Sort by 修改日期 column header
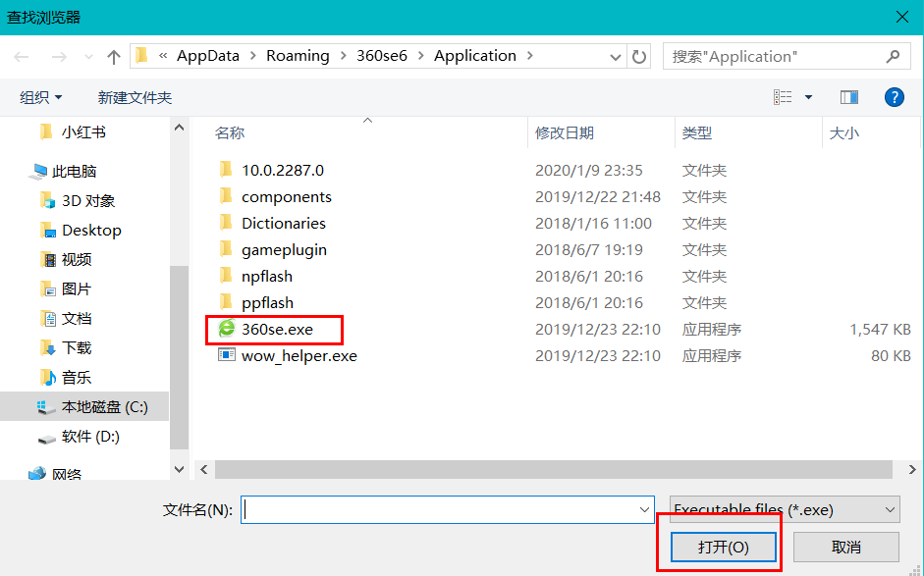The image size is (924, 576). point(564,133)
